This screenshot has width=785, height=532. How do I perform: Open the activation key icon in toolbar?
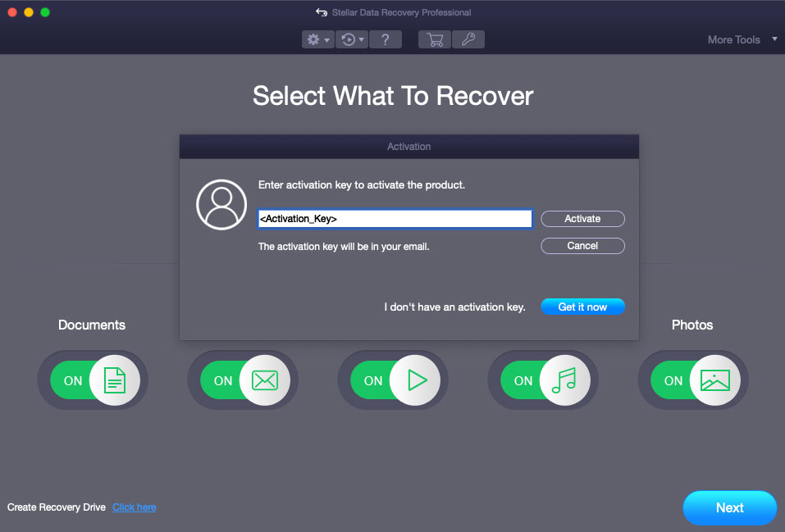(x=468, y=39)
